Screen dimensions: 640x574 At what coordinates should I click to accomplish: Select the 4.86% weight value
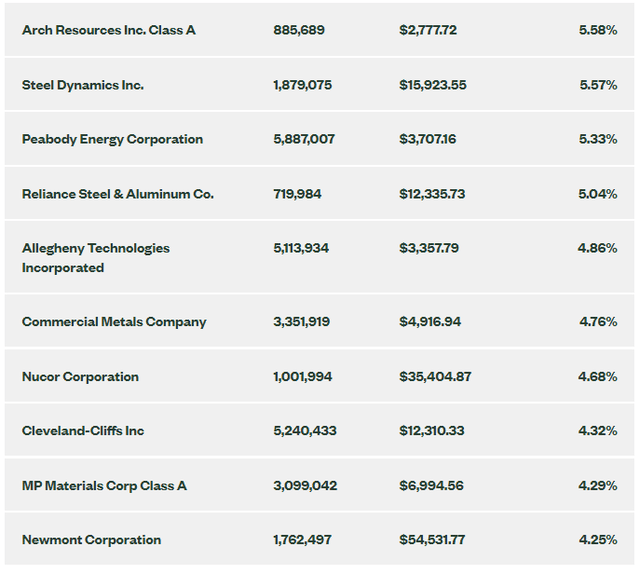tap(598, 248)
